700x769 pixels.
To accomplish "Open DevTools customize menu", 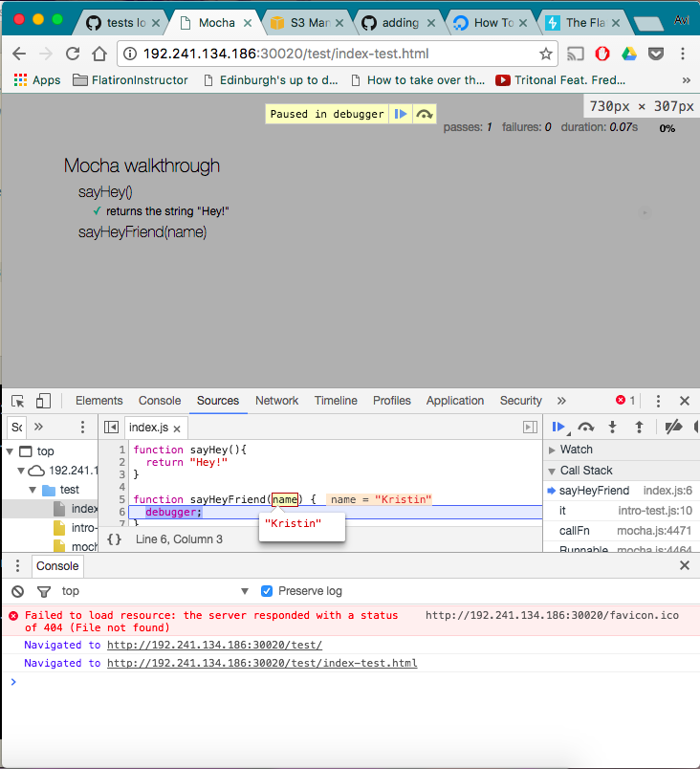I will [658, 401].
